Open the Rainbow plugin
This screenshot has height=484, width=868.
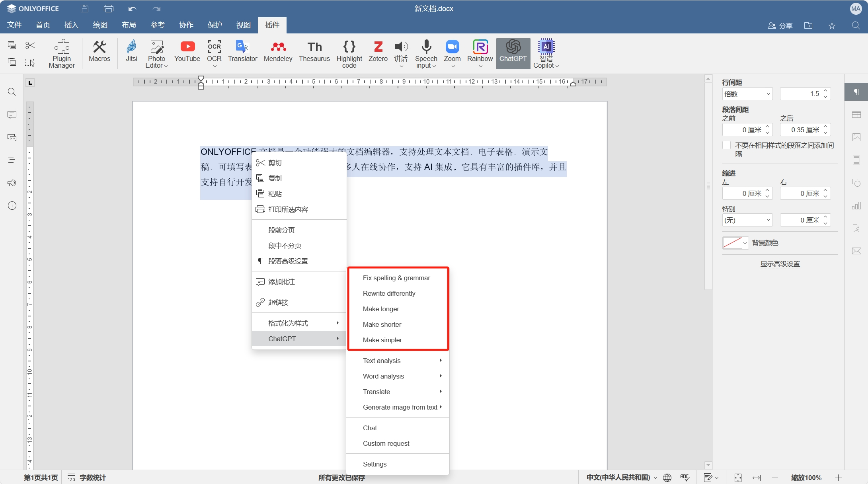480,54
